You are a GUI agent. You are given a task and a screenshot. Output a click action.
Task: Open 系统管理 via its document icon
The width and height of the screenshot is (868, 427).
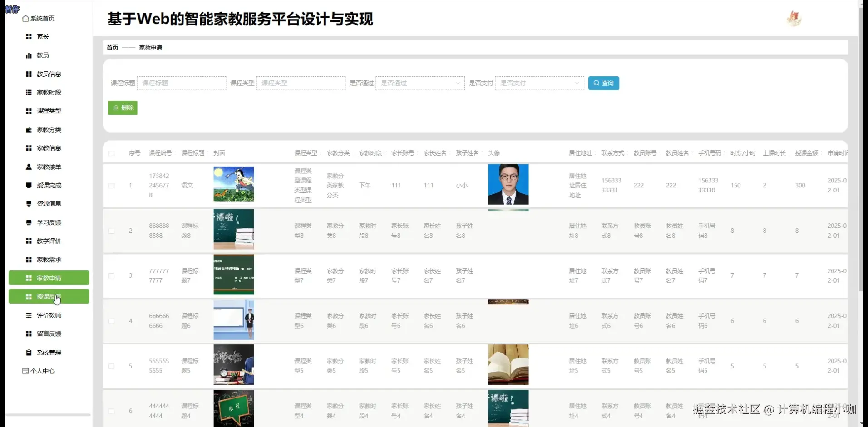pos(28,352)
